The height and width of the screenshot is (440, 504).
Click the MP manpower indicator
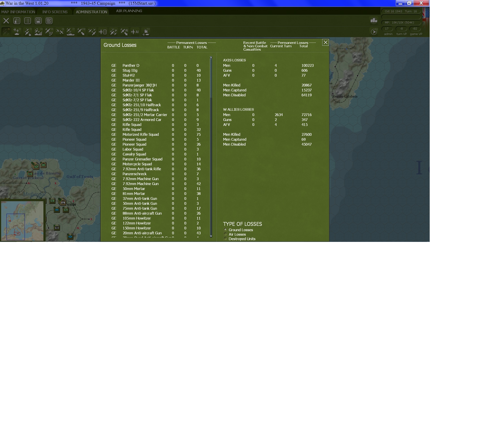401,23
